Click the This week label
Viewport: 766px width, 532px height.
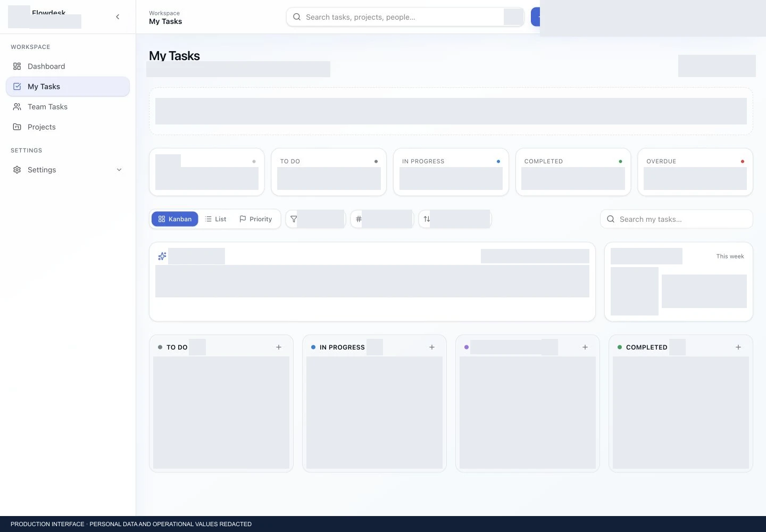pyautogui.click(x=730, y=256)
